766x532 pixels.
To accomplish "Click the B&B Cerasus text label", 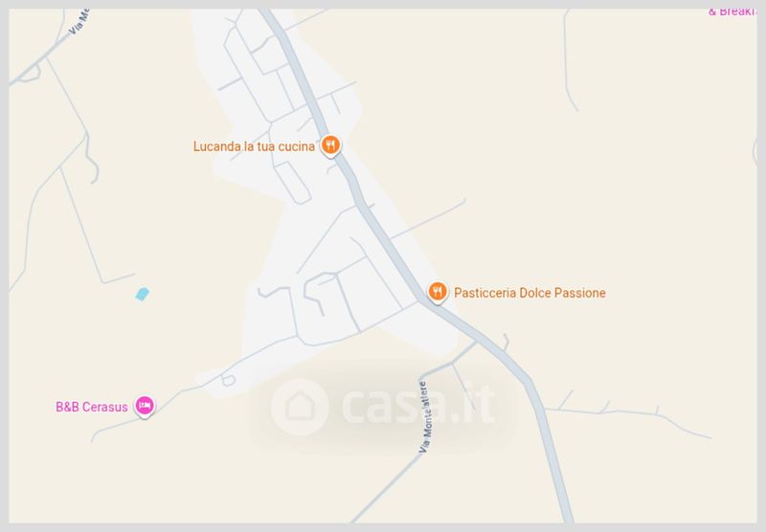I will click(x=92, y=407).
